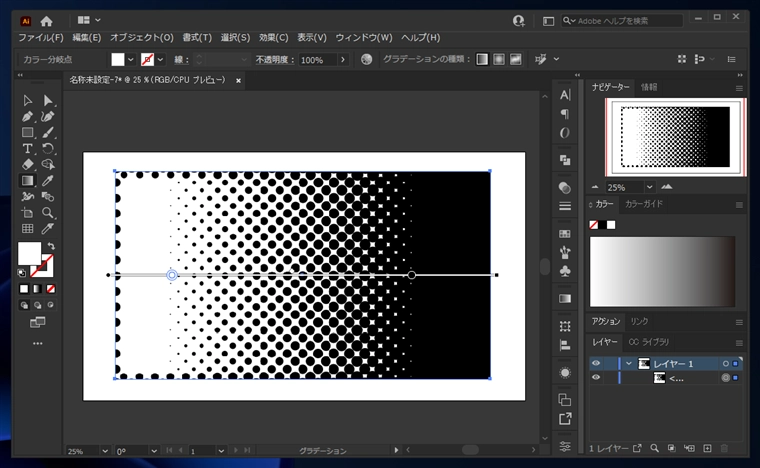Select the Rectangle tool
Image resolution: width=760 pixels, height=468 pixels.
[27, 132]
